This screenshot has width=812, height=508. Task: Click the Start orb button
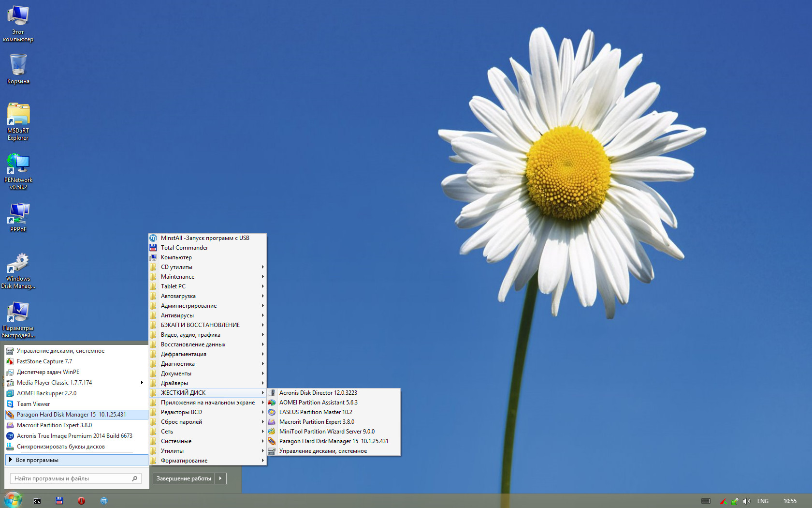coord(13,500)
